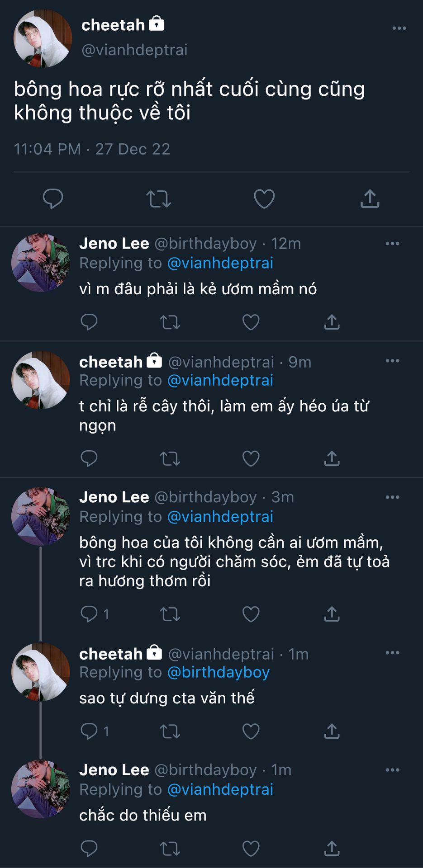The image size is (423, 868).
Task: Like Jeno Lee's 3m reply
Action: pos(251,614)
